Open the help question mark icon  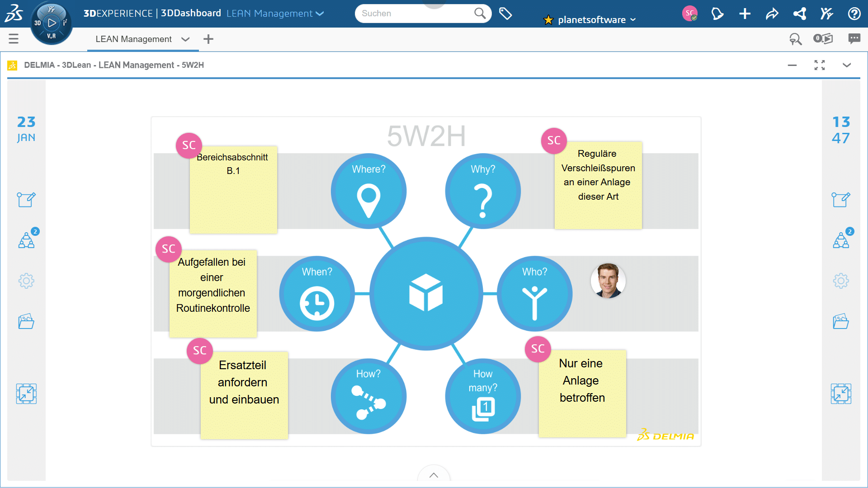(854, 14)
